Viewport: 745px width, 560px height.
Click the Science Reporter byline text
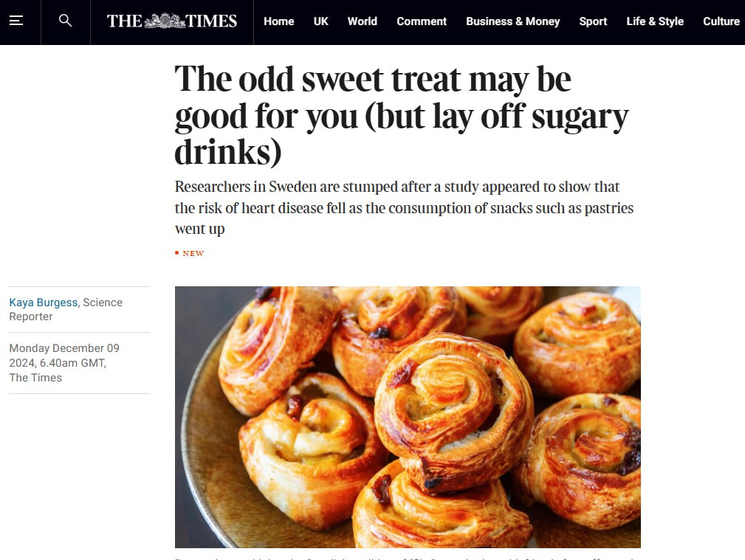coord(66,309)
